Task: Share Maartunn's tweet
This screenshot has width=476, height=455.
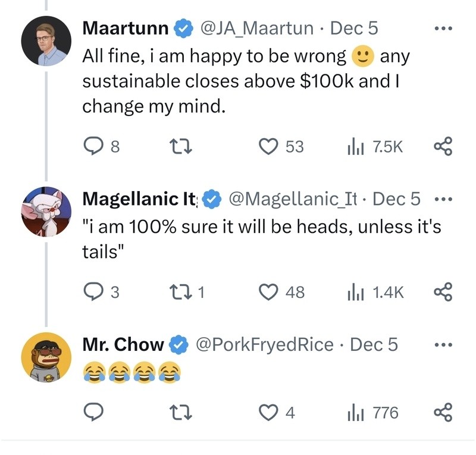Action: pos(443,146)
